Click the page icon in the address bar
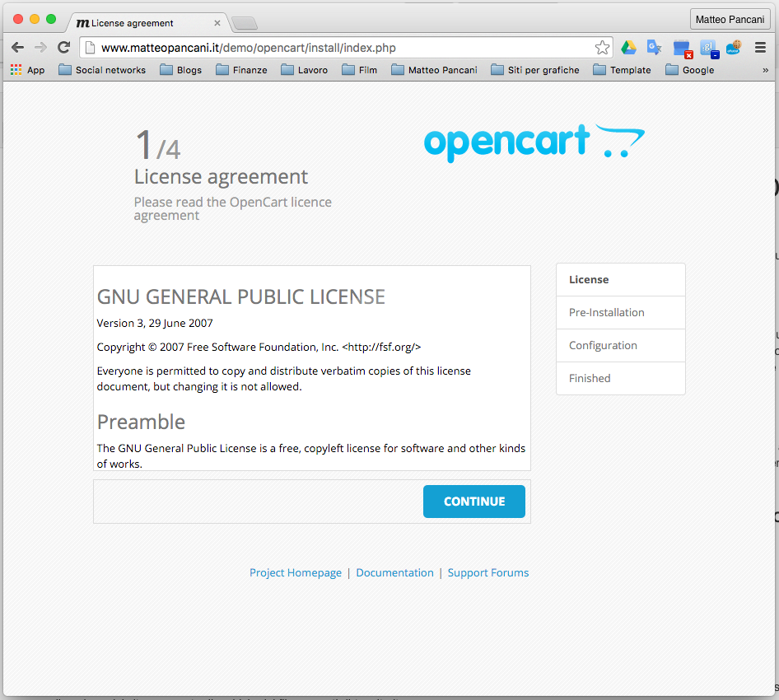Viewport: 779px width, 700px height. [x=90, y=48]
